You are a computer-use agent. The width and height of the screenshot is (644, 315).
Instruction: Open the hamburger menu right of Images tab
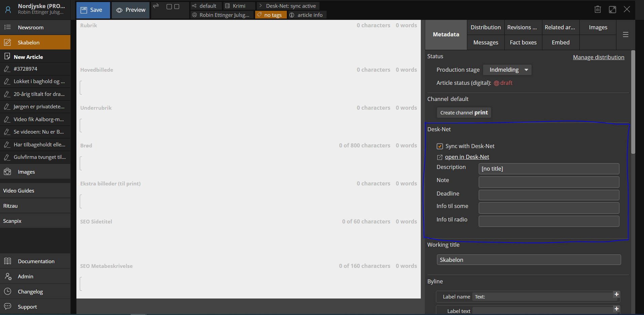click(625, 35)
